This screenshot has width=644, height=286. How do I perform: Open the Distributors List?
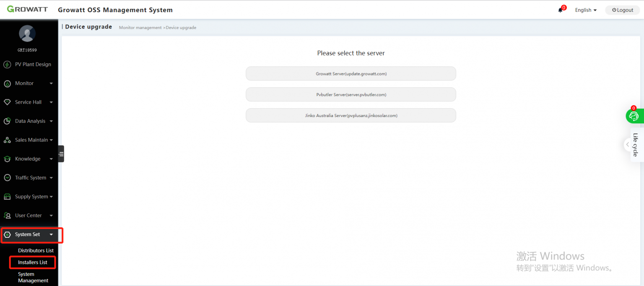pyautogui.click(x=36, y=250)
